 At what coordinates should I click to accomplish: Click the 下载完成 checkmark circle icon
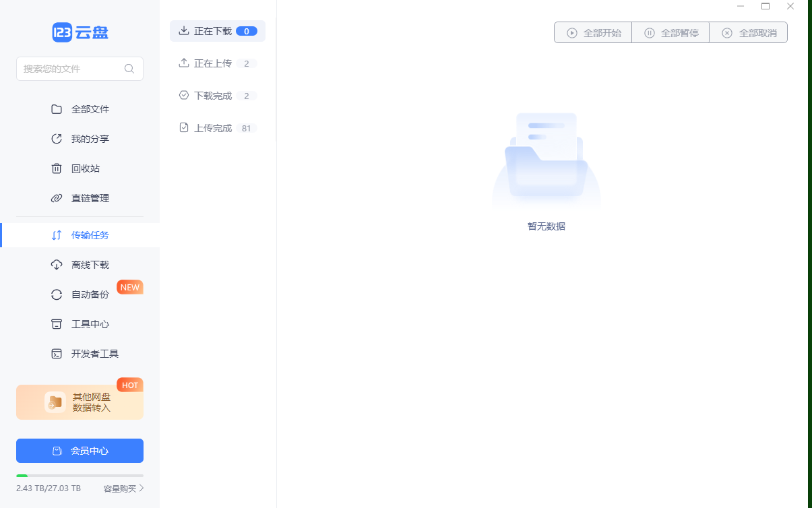point(184,95)
